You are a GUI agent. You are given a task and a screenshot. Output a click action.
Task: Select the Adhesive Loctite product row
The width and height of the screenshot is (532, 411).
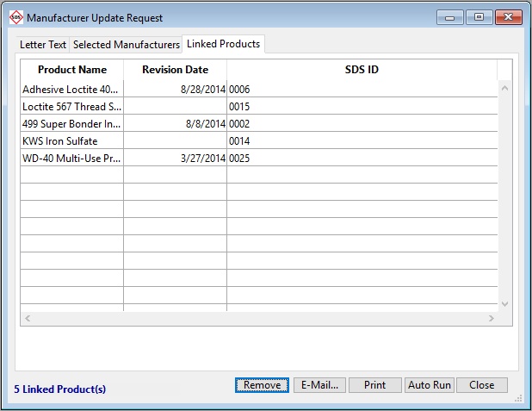pyautogui.click(x=71, y=89)
